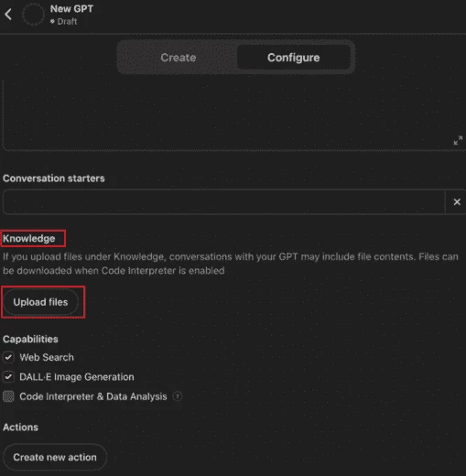
Task: Click inside the large instructions text area
Action: pyautogui.click(x=234, y=115)
